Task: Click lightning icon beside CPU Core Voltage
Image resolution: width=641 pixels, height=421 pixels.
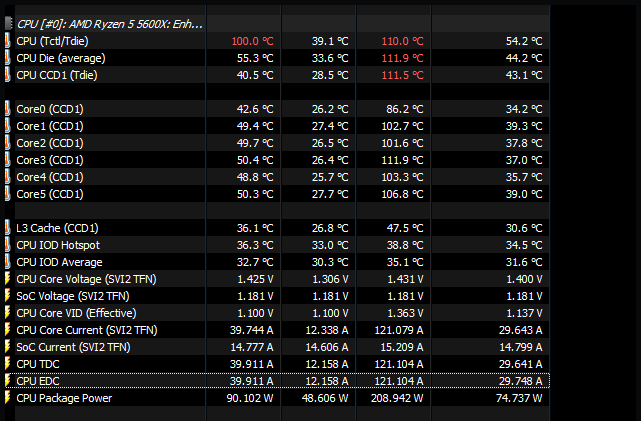Action: [x=7, y=279]
